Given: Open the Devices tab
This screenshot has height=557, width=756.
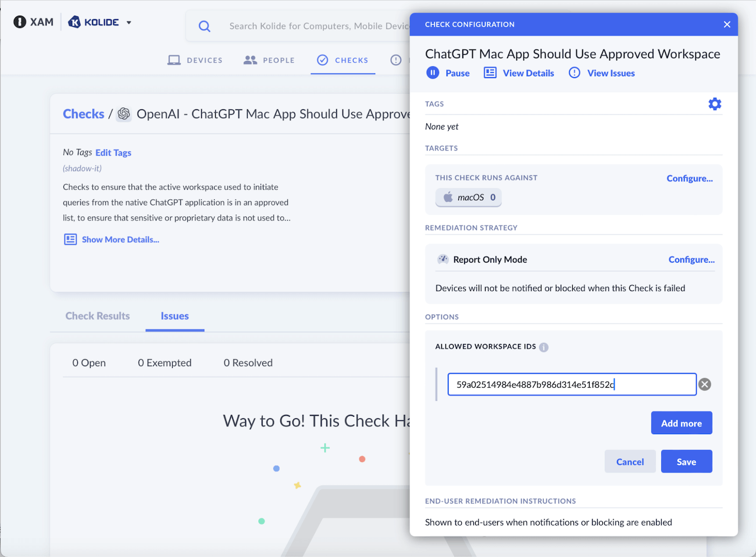Looking at the screenshot, I should [195, 60].
